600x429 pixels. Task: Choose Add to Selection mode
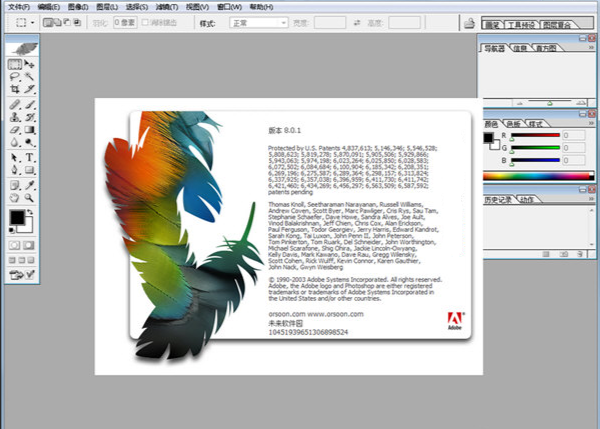pos(57,23)
